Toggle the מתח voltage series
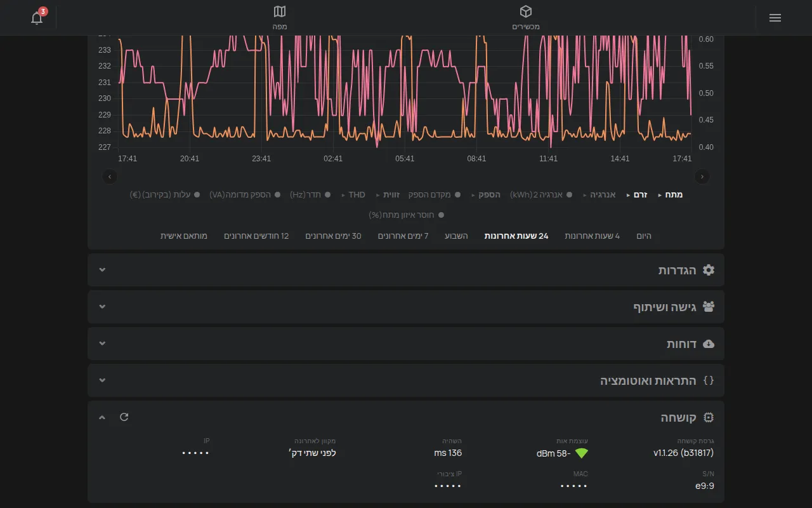Image resolution: width=812 pixels, height=508 pixels. (x=670, y=195)
